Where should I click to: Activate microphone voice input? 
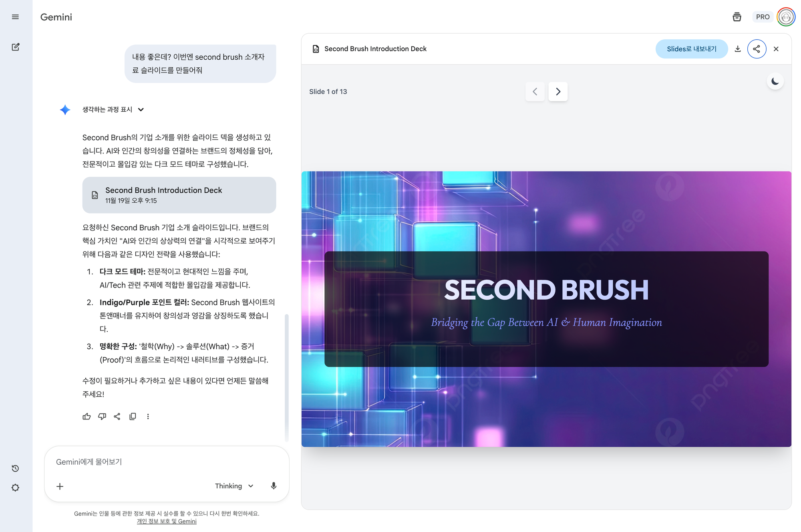[274, 486]
